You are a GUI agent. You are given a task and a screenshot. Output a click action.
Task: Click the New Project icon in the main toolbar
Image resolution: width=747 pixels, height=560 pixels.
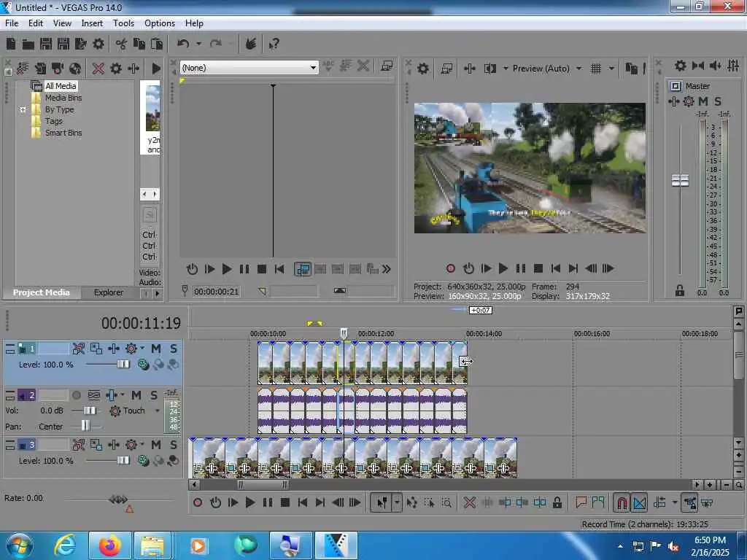pyautogui.click(x=10, y=44)
